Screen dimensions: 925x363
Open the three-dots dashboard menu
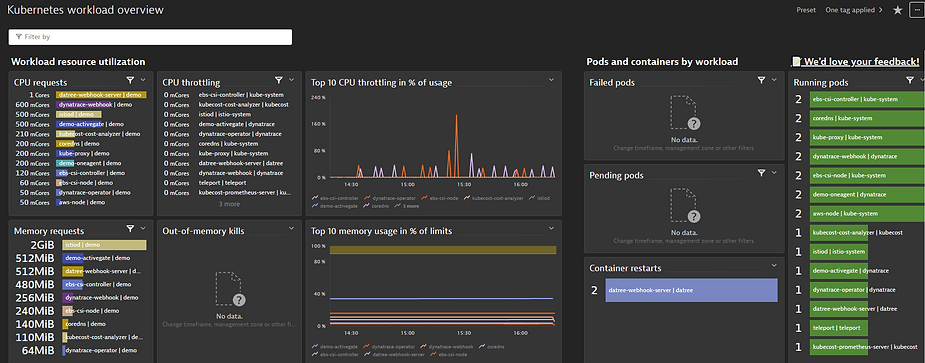point(918,10)
